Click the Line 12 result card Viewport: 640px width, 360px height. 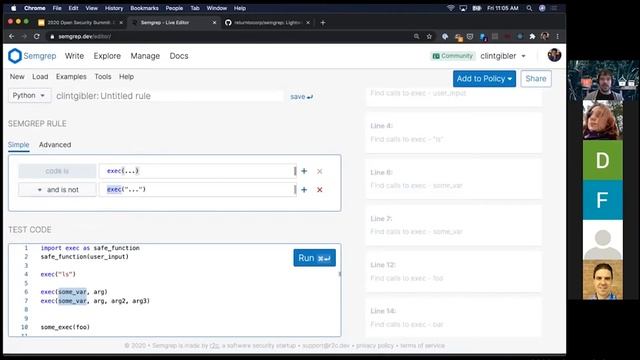pos(454,271)
